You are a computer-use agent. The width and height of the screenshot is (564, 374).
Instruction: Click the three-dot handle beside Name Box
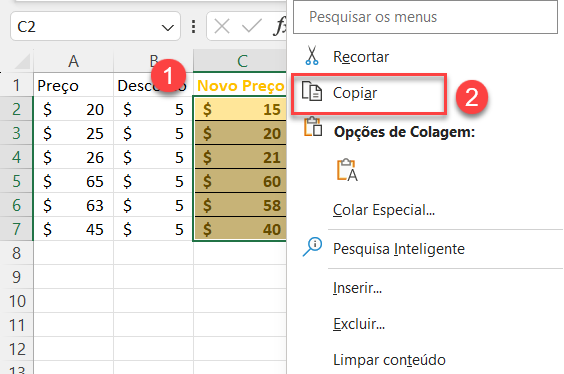click(194, 27)
